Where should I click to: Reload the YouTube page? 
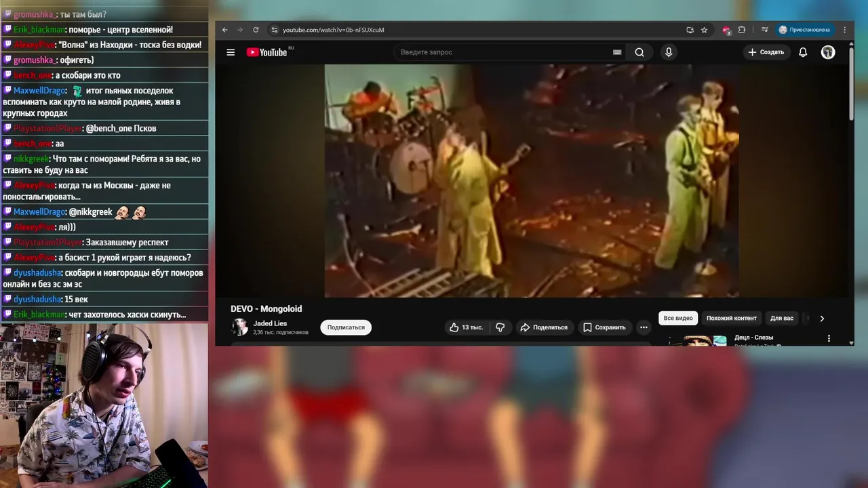pos(256,30)
